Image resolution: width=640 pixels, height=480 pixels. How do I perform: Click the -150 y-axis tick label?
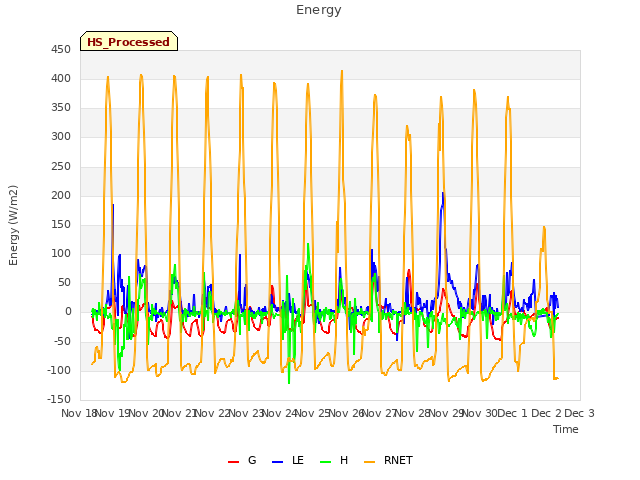pyautogui.click(x=59, y=400)
